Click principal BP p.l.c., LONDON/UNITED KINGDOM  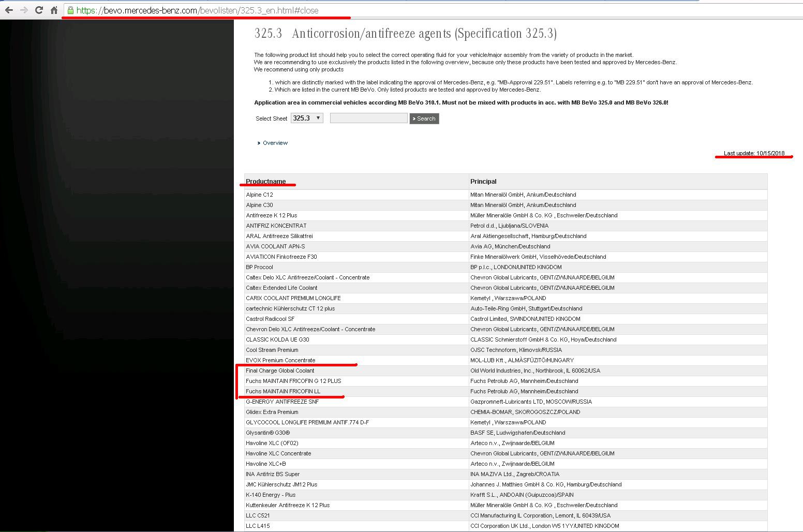(516, 267)
